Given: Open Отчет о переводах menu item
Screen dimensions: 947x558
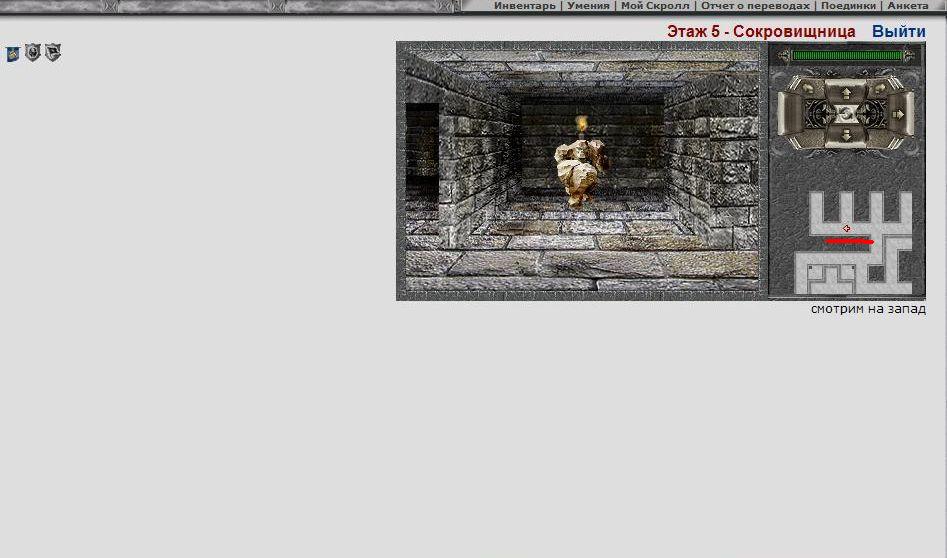Looking at the screenshot, I should [x=755, y=5].
